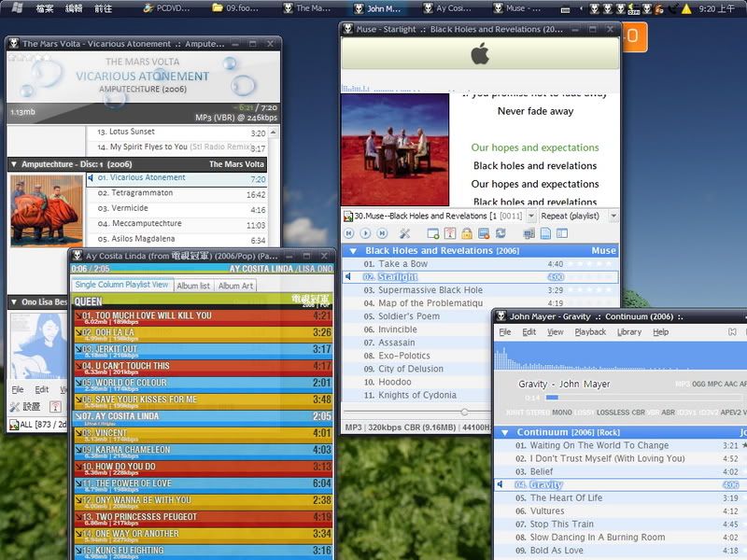Switch to Muse taskbar button
Image resolution: width=747 pixels, height=560 pixels.
click(x=517, y=8)
